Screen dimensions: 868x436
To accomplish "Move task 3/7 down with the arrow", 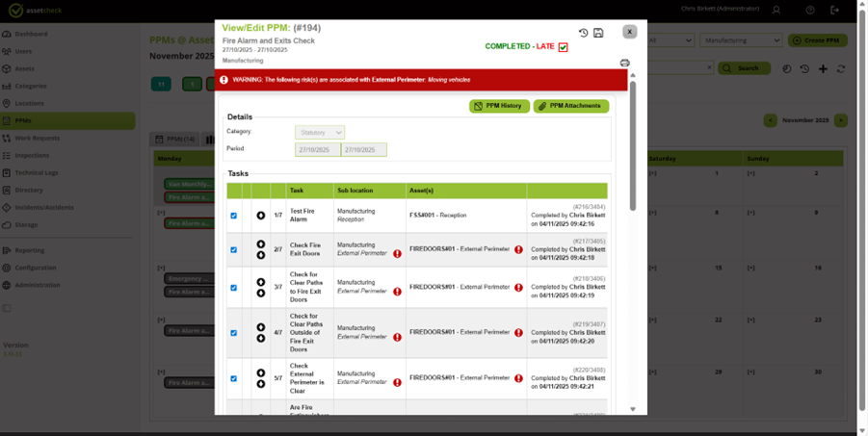I will 261,293.
